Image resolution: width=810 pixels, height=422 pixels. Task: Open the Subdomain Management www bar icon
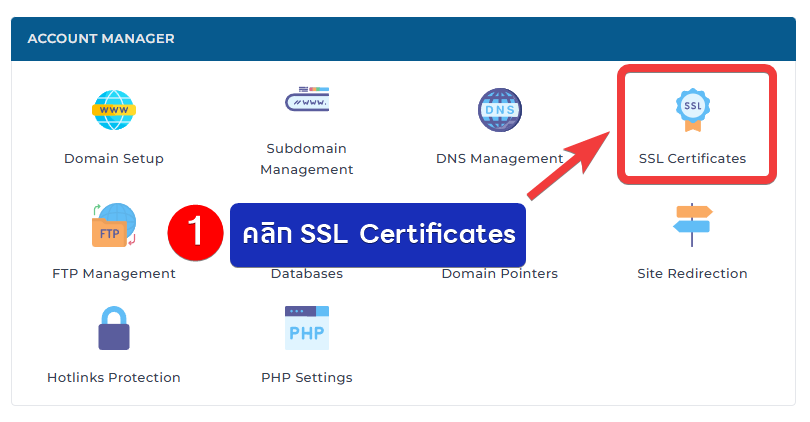click(306, 101)
